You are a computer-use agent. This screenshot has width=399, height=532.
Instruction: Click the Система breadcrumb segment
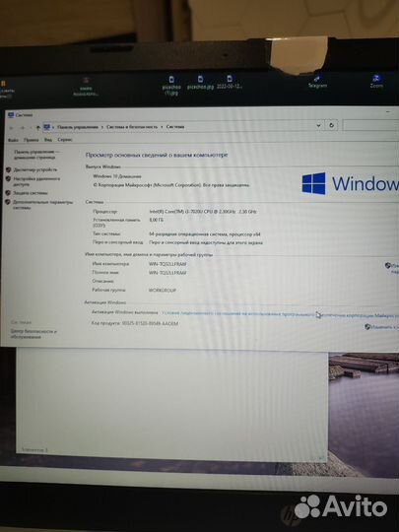coord(175,126)
